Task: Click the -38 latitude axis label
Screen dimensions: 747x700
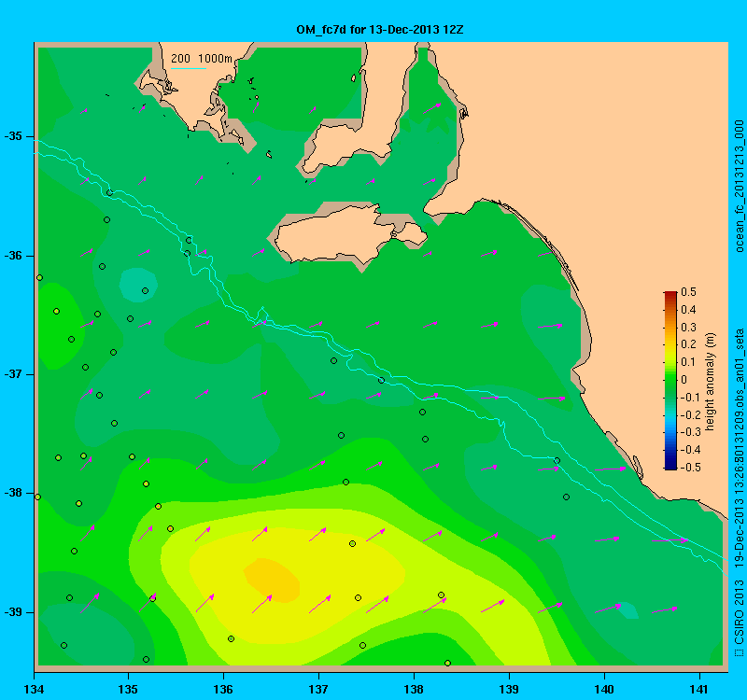Action: [13, 493]
